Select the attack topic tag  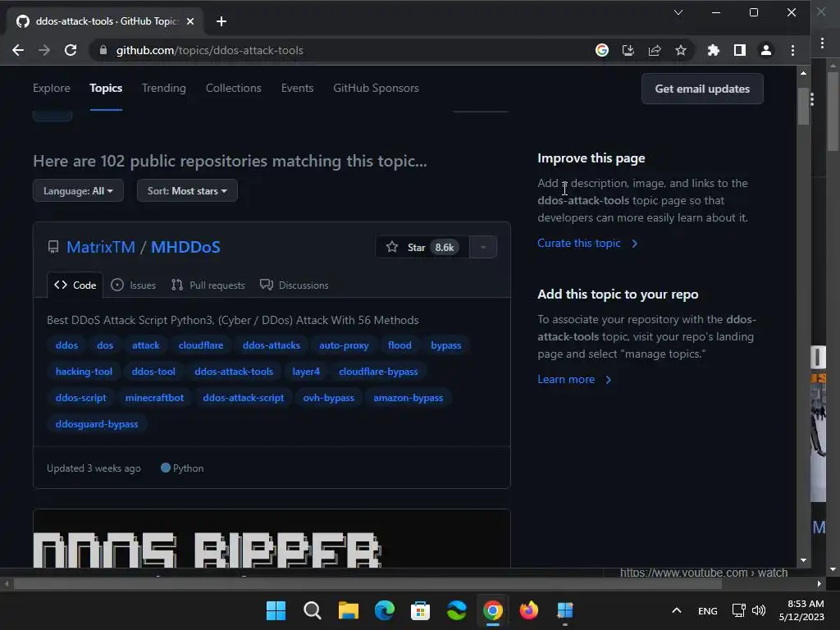[x=146, y=345]
